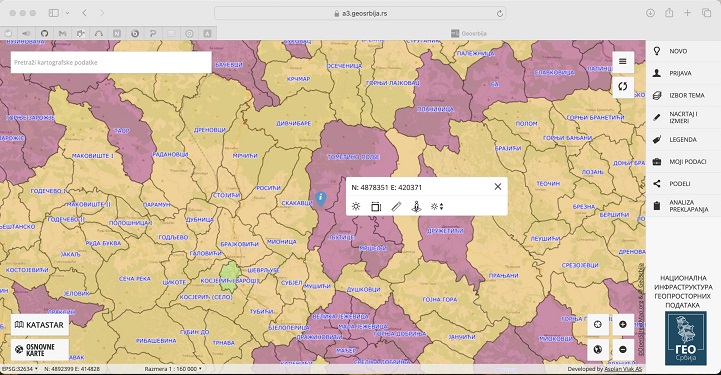721x375 pixels.
Task: Click the map refresh rotation icon
Action: tap(623, 86)
